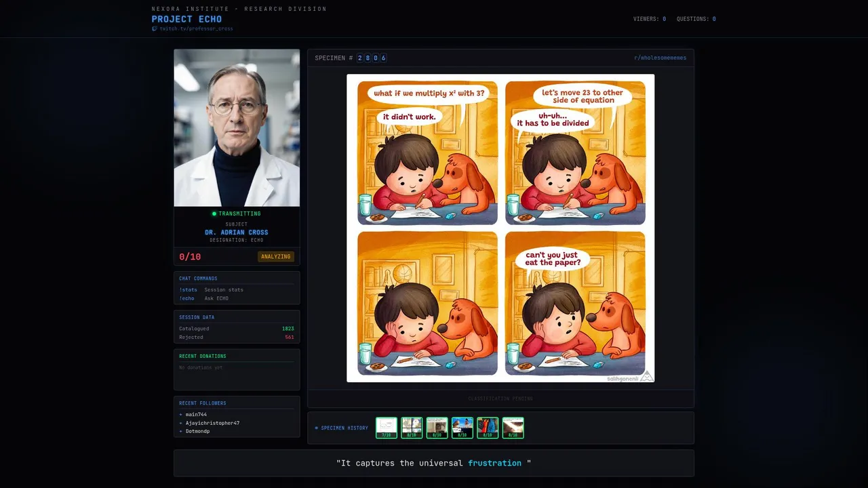
Task: Click the specimen number 2806 digits
Action: coord(372,58)
